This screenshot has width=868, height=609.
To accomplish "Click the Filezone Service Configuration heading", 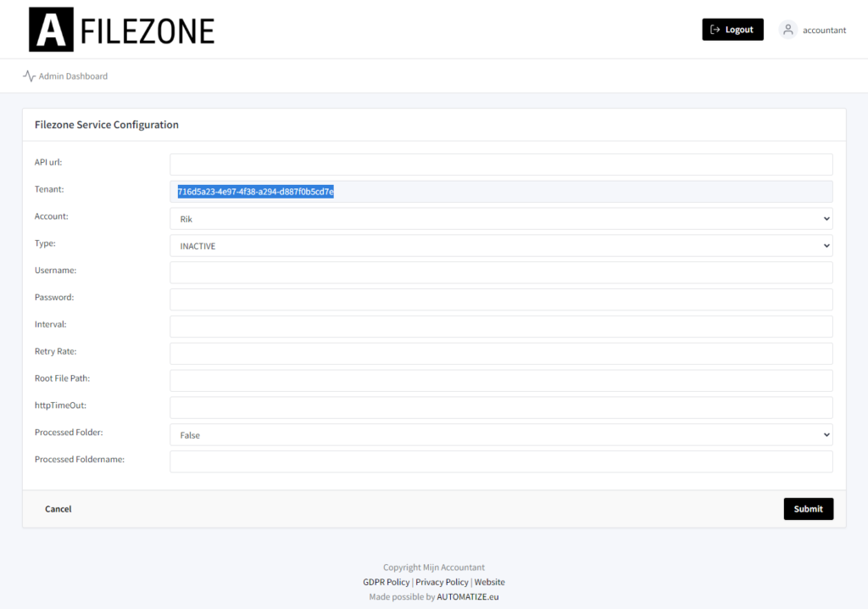I will [107, 125].
